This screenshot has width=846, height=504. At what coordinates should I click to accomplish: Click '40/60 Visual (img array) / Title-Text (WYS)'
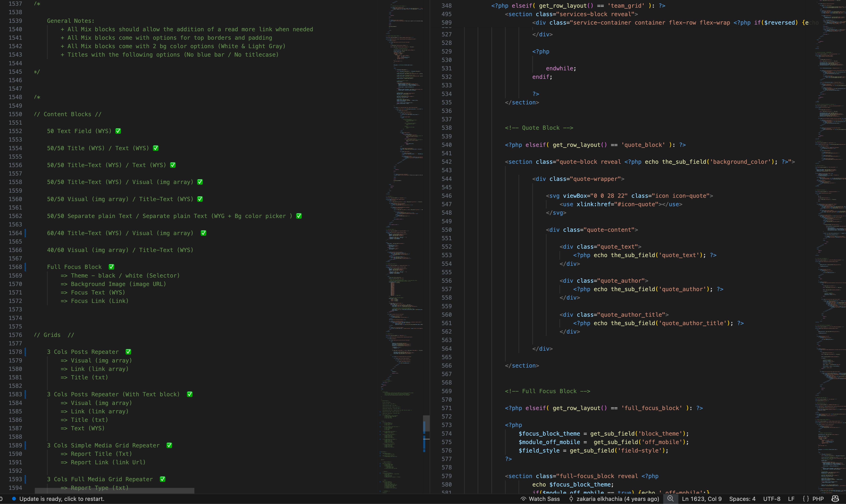pos(120,250)
